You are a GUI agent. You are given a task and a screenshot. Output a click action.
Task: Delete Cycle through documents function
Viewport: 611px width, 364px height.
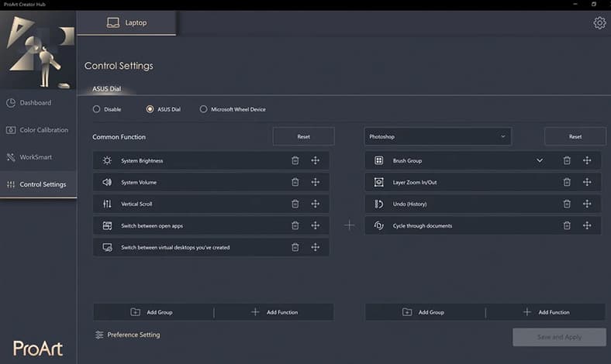pyautogui.click(x=567, y=225)
